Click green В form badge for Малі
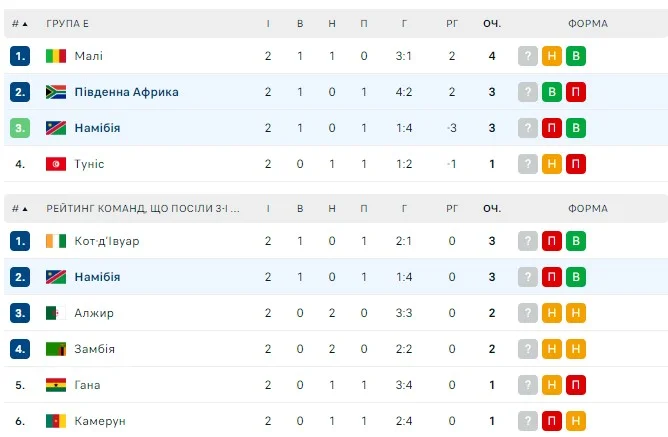This screenshot has height=437, width=668. click(576, 56)
